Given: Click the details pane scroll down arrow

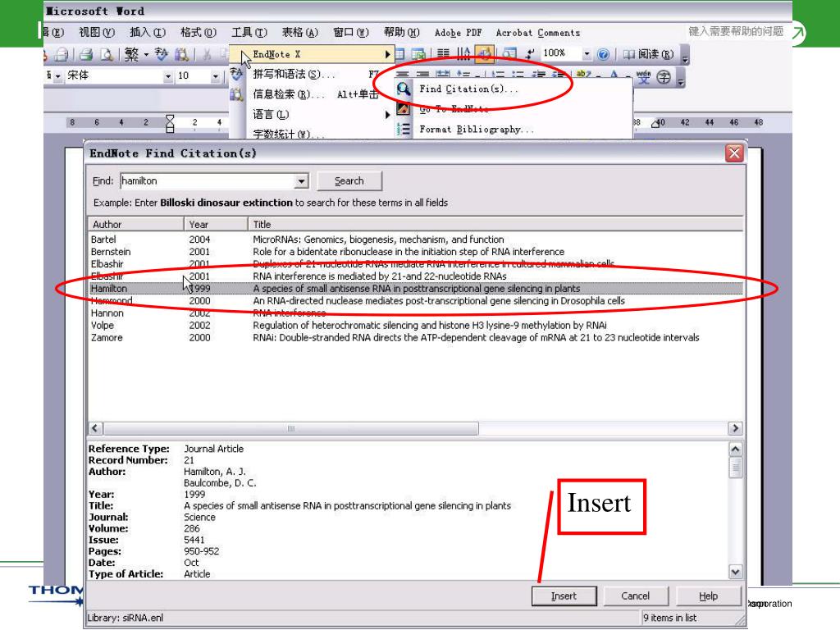Looking at the screenshot, I should pyautogui.click(x=736, y=572).
